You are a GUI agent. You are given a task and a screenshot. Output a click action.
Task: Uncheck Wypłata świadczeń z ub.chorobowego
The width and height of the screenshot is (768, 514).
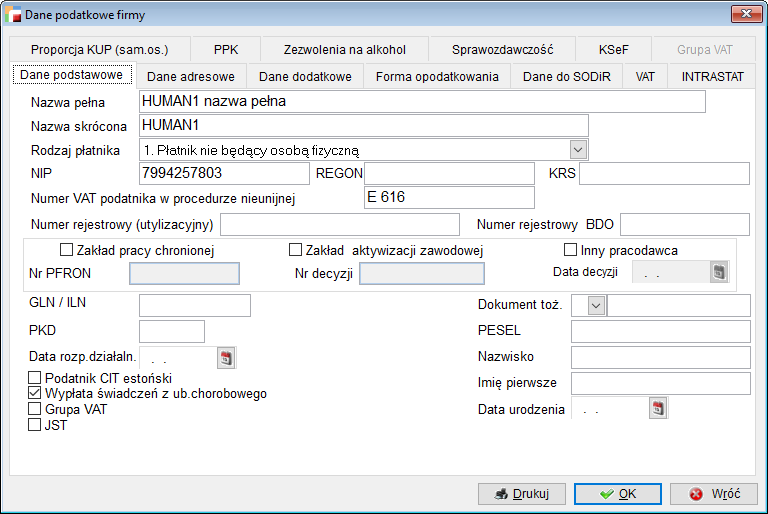point(36,394)
